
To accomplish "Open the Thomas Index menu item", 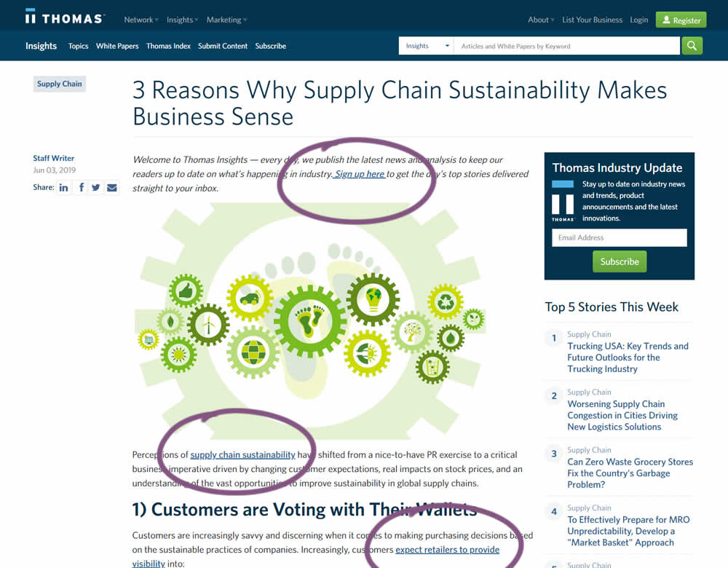I will (x=168, y=46).
